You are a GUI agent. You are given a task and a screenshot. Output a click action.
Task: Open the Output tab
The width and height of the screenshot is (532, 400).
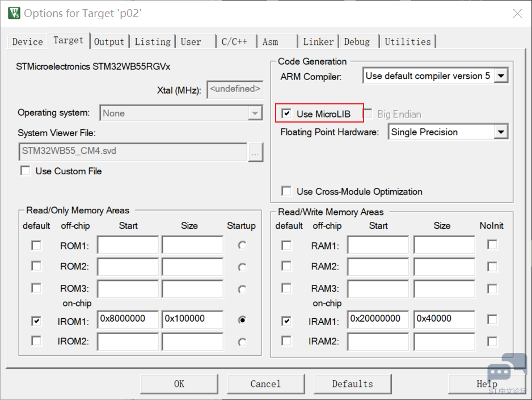[x=109, y=42]
